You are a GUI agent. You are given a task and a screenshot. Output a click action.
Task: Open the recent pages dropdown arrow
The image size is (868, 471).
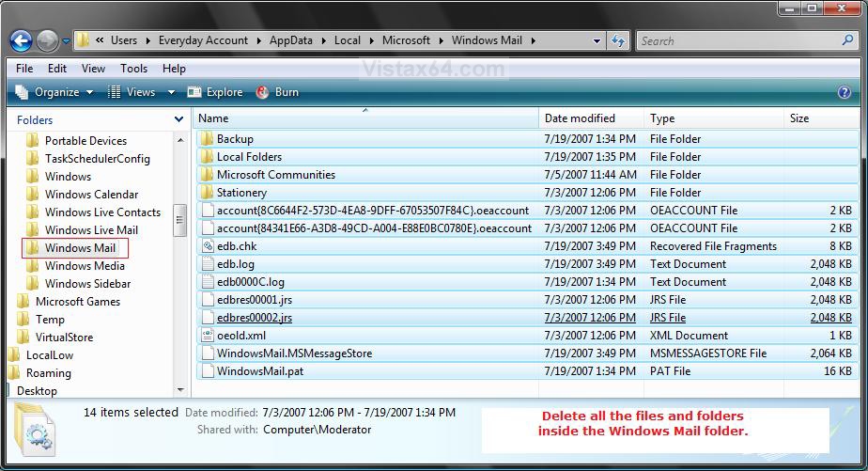pyautogui.click(x=66, y=41)
